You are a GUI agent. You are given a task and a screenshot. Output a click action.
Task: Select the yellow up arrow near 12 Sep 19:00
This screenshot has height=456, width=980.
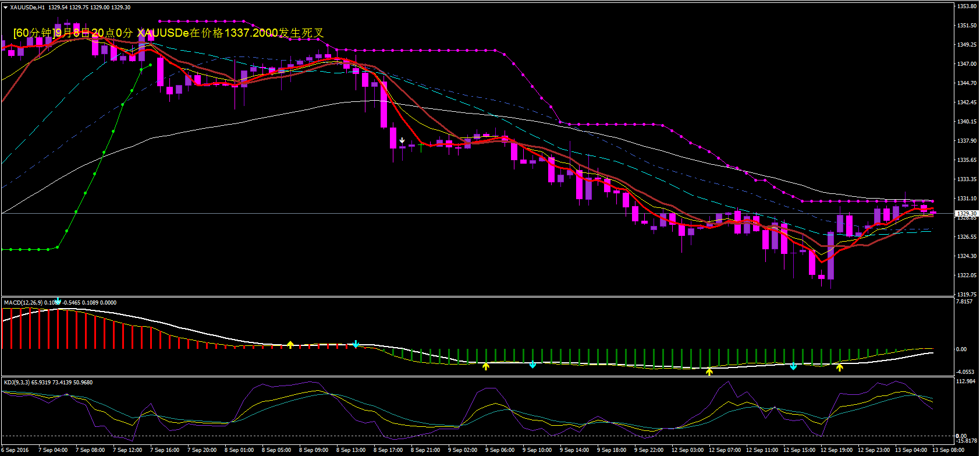point(839,367)
